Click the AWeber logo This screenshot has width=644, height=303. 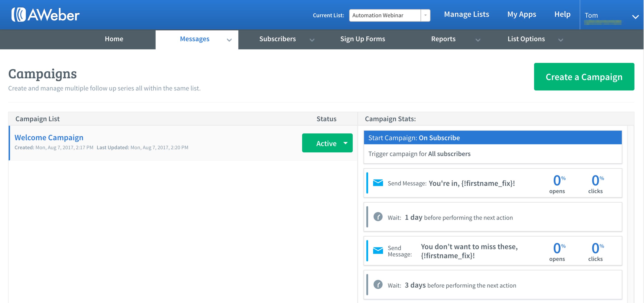(45, 14)
